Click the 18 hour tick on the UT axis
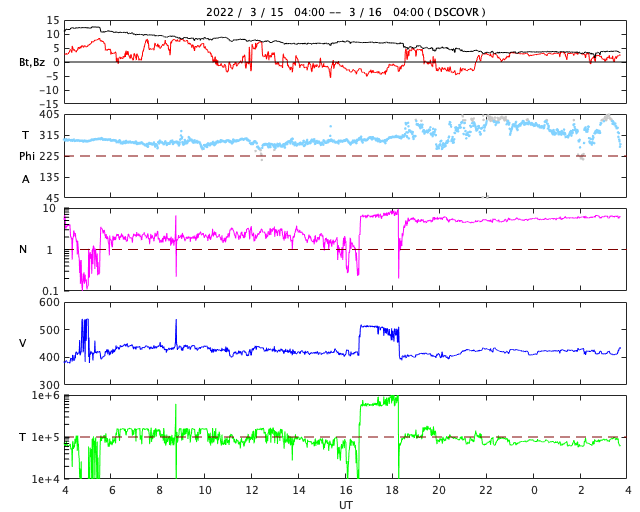The height and width of the screenshot is (512, 640). [393, 490]
